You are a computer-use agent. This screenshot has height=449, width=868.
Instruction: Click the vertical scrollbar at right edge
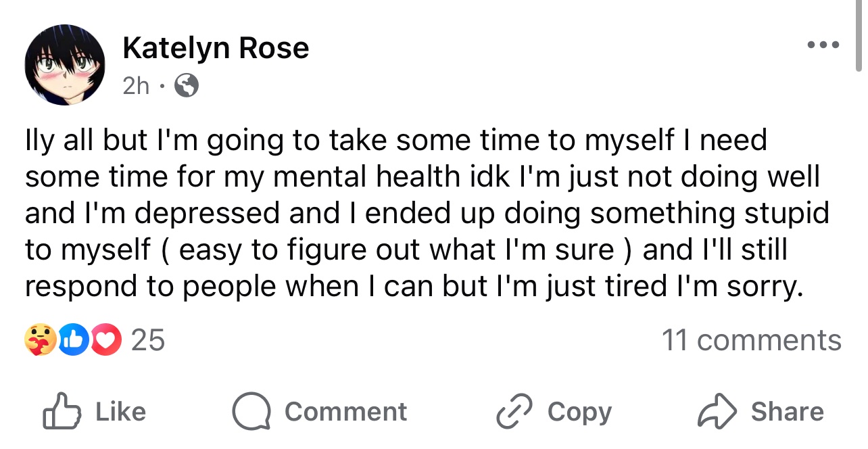tap(859, 35)
